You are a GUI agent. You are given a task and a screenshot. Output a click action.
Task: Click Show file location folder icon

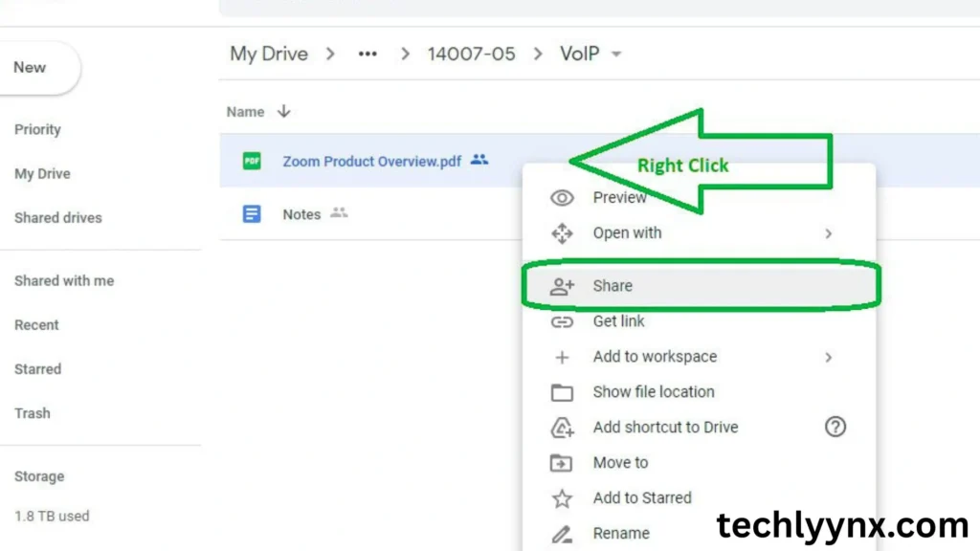pos(562,392)
